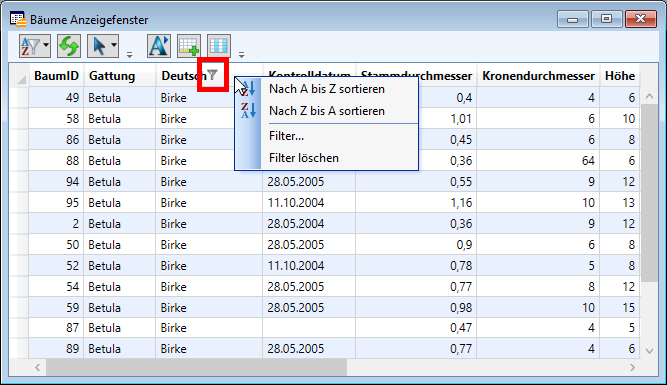Click the empty Kontrolldatum cell in row 87
This screenshot has width=667, height=385.
[309, 328]
